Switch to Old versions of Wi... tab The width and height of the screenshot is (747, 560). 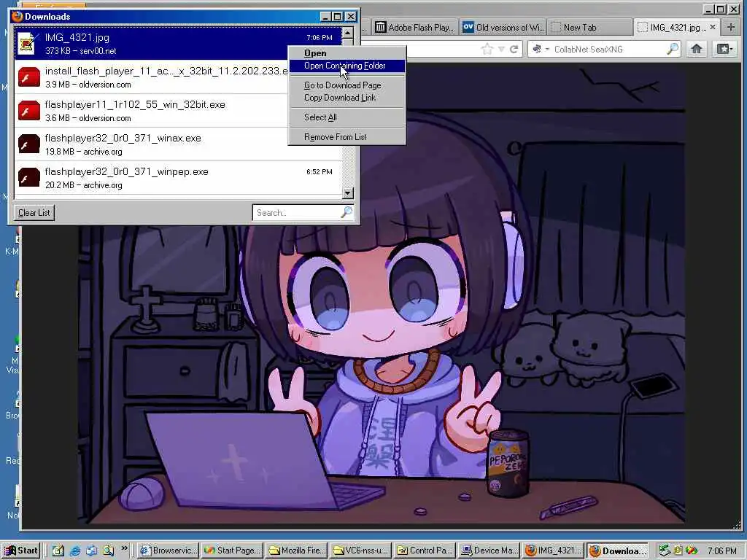point(503,28)
